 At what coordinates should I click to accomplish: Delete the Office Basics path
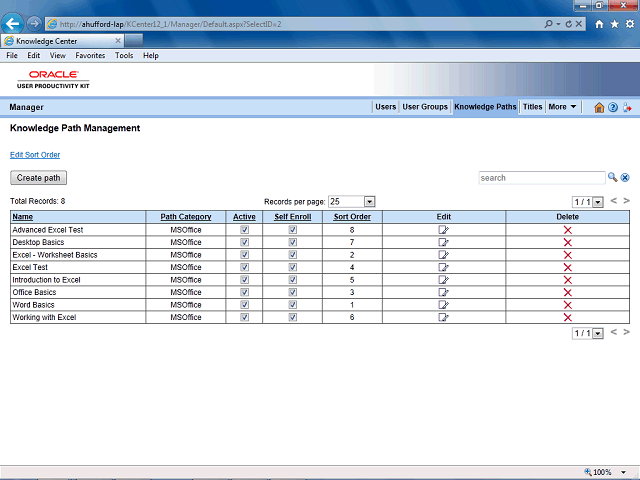(x=567, y=293)
